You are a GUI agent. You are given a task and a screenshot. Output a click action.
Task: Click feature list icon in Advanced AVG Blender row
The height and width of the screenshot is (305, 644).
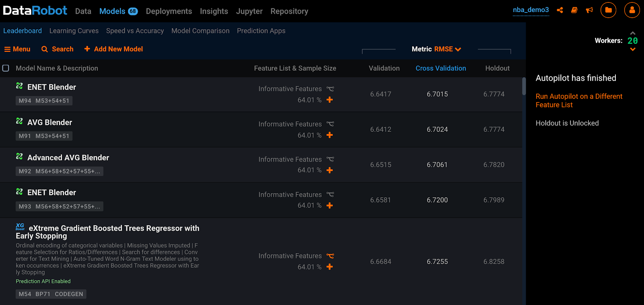(330, 160)
